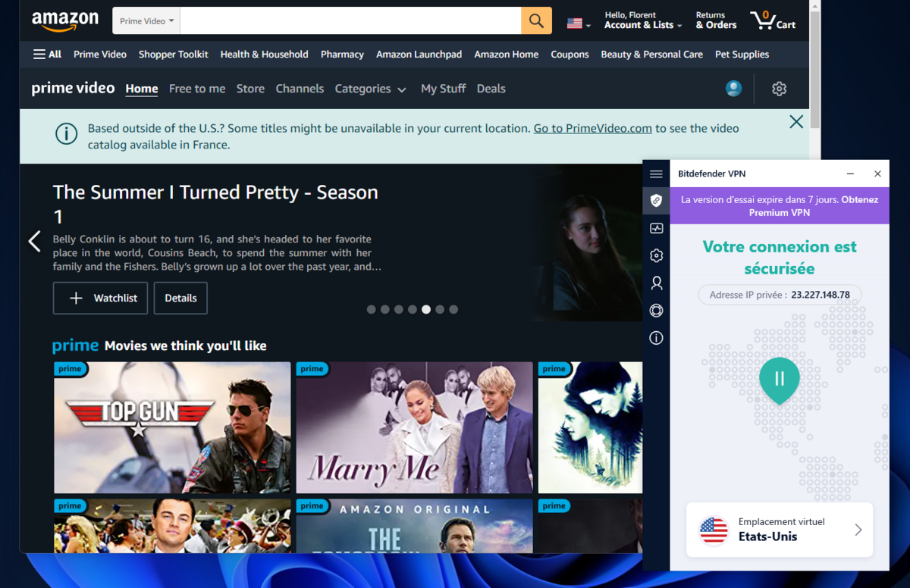Expand the Categories dropdown
This screenshot has width=910, height=588.
coord(371,89)
